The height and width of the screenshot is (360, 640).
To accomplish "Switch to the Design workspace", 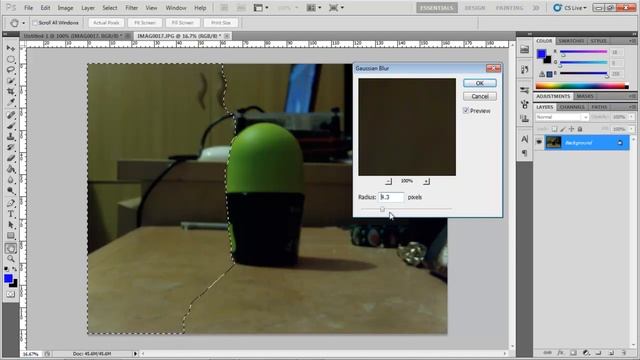I will (475, 8).
